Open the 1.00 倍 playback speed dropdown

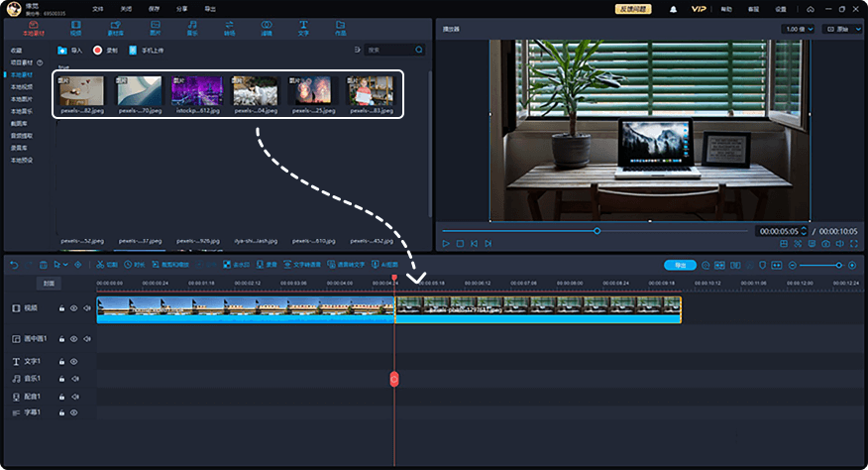(799, 29)
